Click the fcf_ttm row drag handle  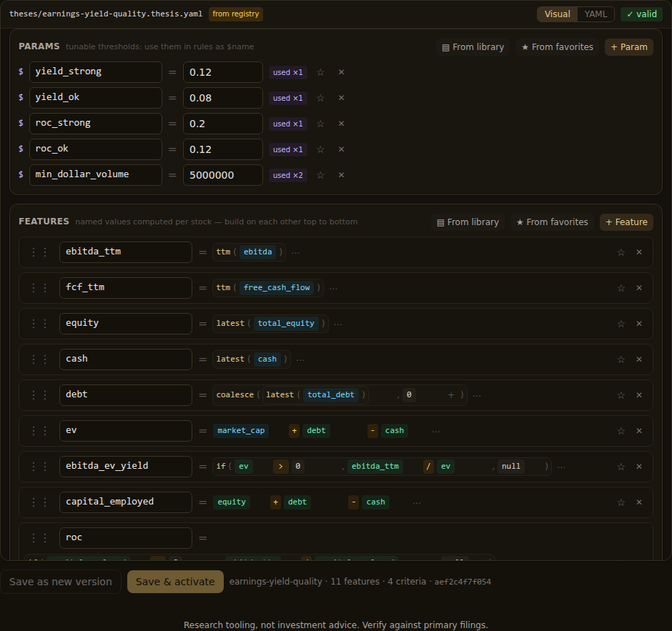(39, 288)
